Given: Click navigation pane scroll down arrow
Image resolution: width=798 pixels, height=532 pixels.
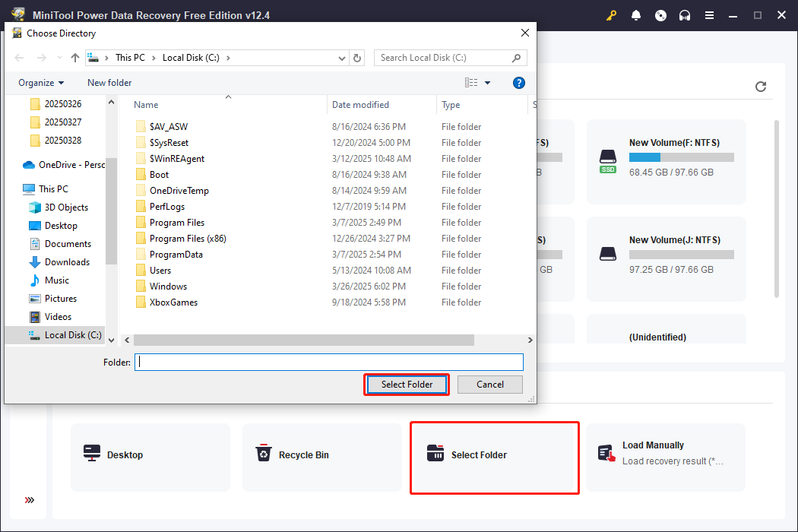Looking at the screenshot, I should pyautogui.click(x=112, y=340).
